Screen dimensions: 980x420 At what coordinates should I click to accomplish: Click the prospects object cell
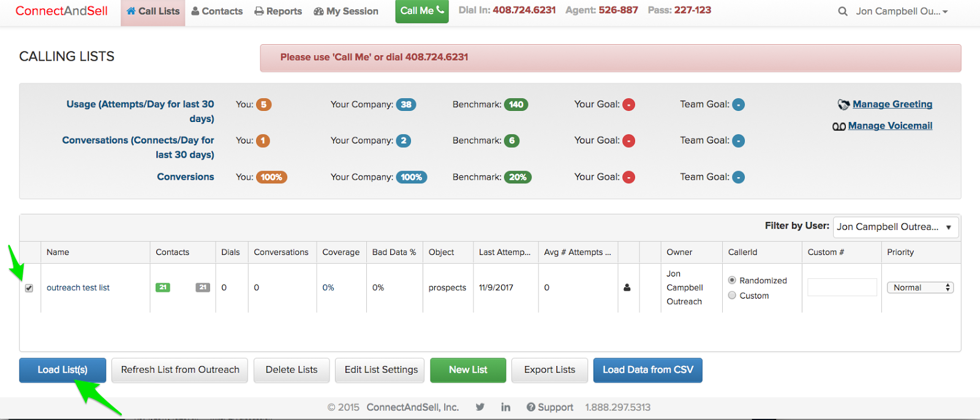(447, 288)
